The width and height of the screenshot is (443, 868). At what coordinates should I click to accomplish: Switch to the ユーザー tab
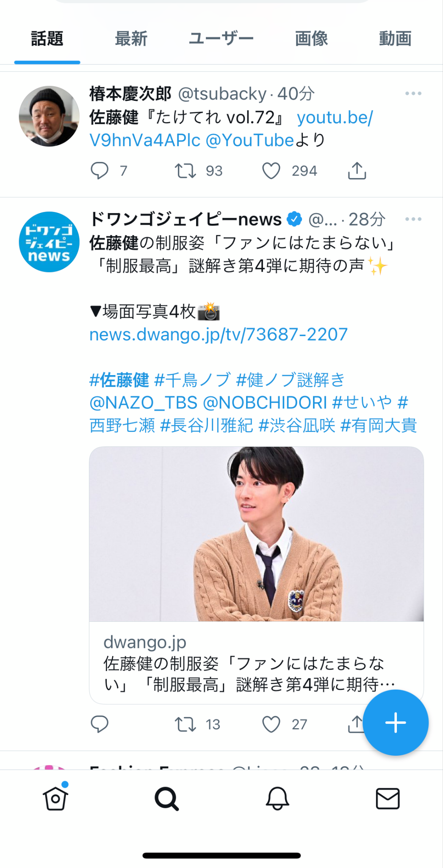[x=221, y=39]
